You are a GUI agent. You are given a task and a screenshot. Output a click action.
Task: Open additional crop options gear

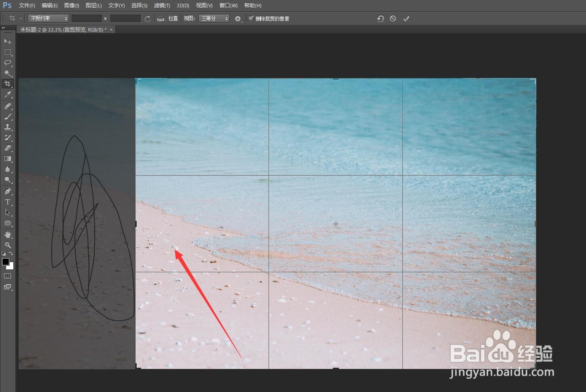[238, 19]
